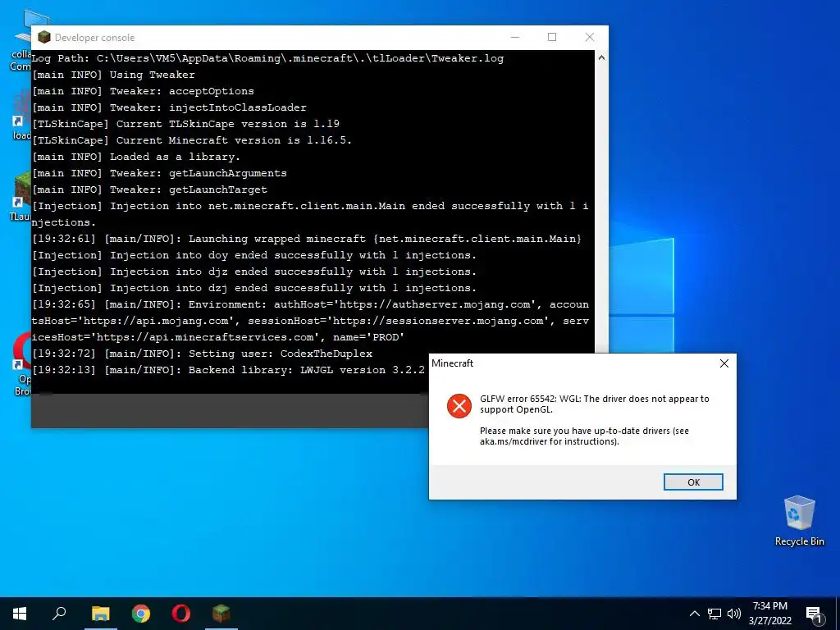Click the 'Using Tweaker' log line
This screenshot has width=840, height=630.
[x=113, y=75]
